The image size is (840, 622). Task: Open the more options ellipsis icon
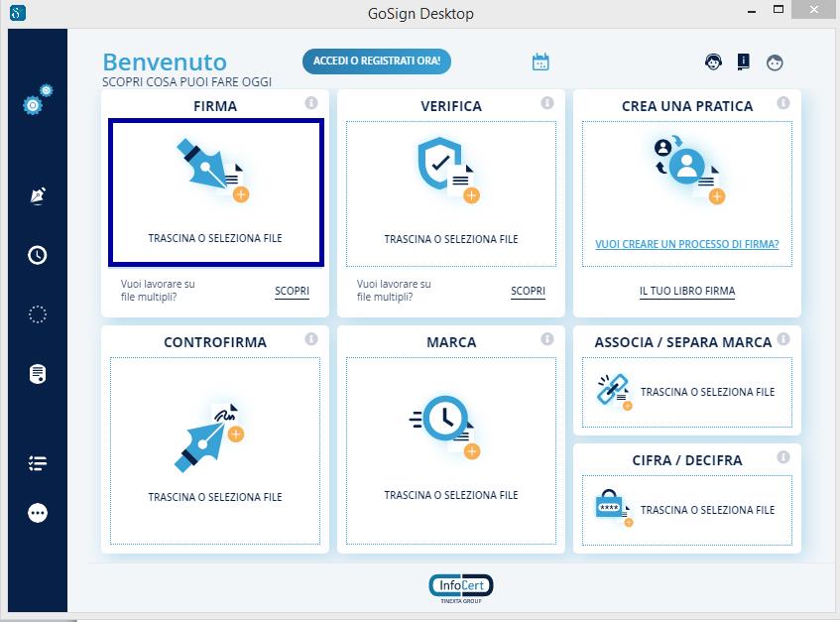click(38, 513)
